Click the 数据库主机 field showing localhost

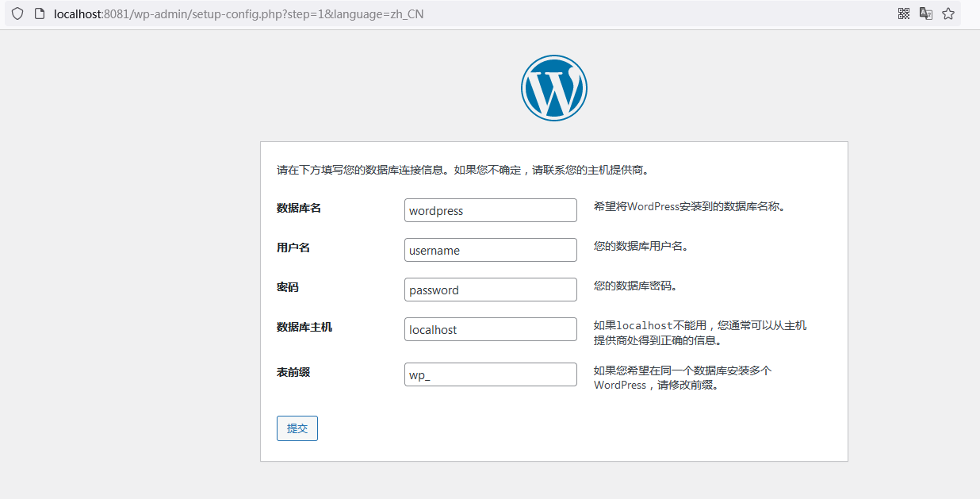(490, 328)
